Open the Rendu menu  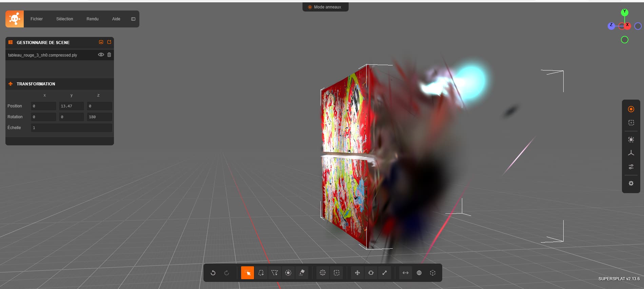tap(92, 19)
